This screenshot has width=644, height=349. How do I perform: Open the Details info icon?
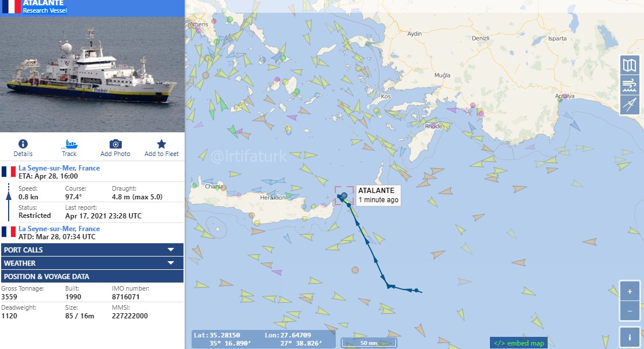coord(23,144)
